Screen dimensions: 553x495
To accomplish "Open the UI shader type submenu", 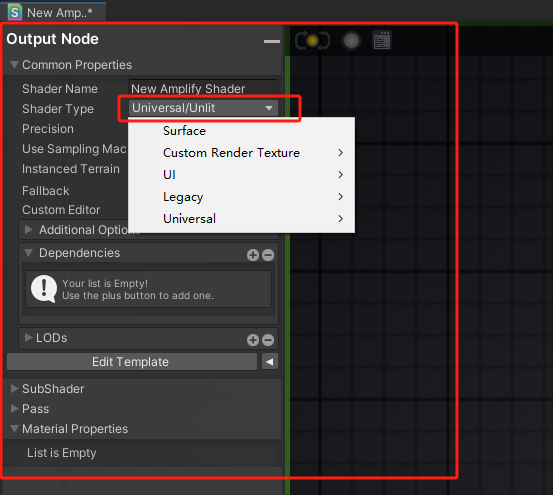I will (242, 175).
